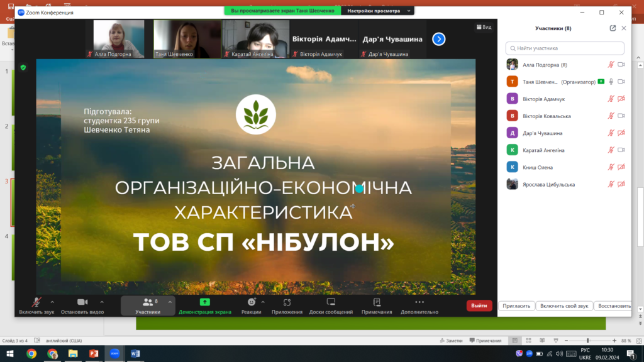
Task: Expand audio options caret beside microphone
Action: click(x=52, y=302)
